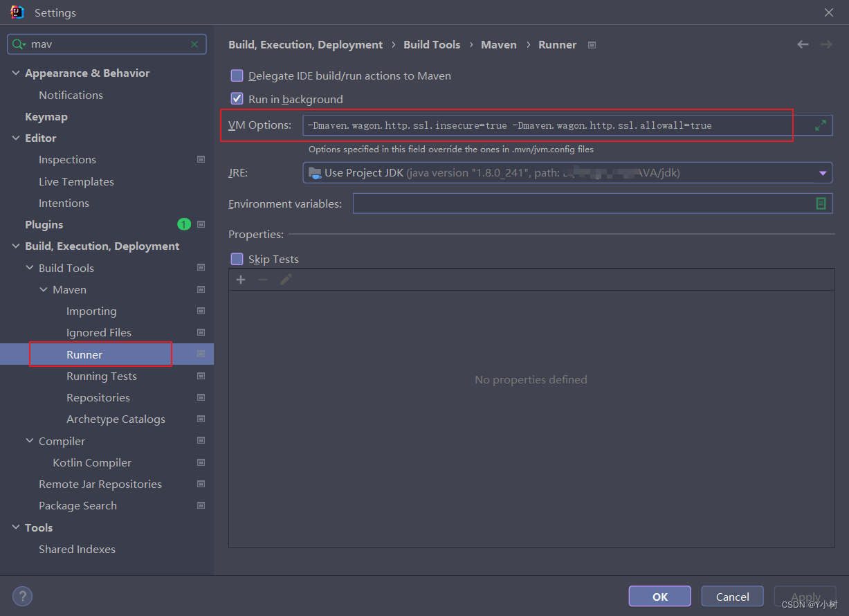This screenshot has height=616, width=849.
Task: Click the Cancel button
Action: coord(733,597)
